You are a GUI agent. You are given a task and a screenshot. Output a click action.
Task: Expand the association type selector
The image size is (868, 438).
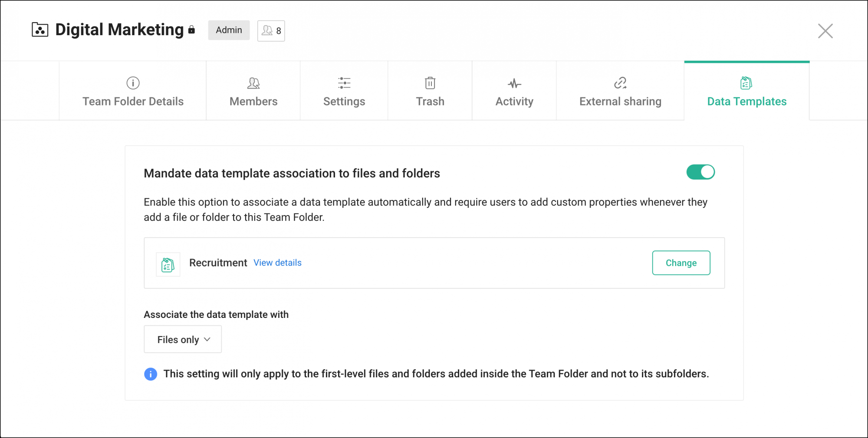pyautogui.click(x=182, y=339)
